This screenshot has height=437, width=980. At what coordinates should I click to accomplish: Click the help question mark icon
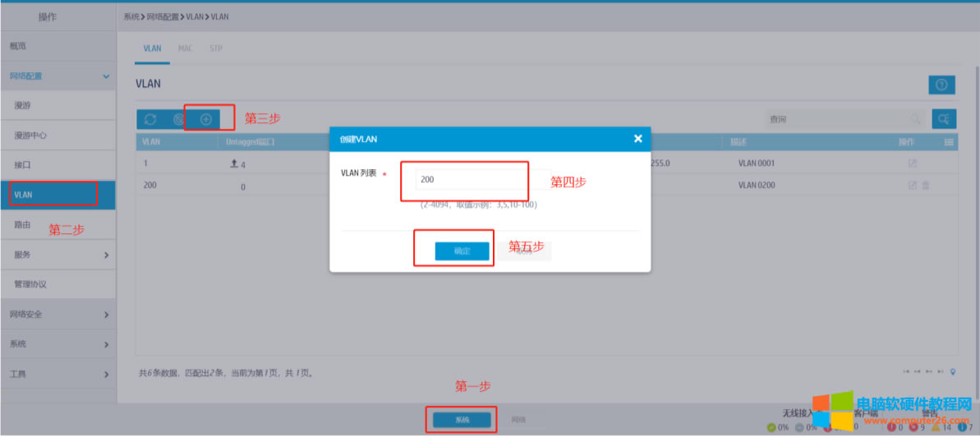(x=941, y=85)
